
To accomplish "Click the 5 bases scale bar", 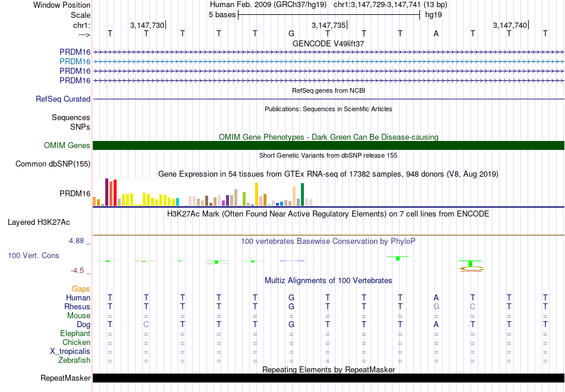I will (x=329, y=15).
